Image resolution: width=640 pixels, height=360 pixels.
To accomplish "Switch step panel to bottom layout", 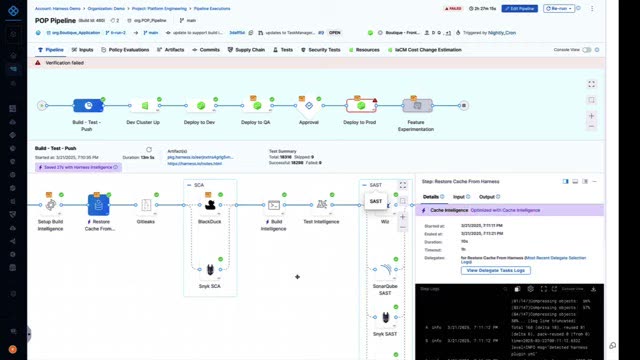I will click(575, 181).
